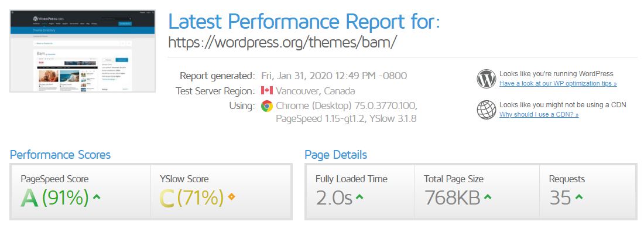Click the Canada flag icon

(x=266, y=90)
